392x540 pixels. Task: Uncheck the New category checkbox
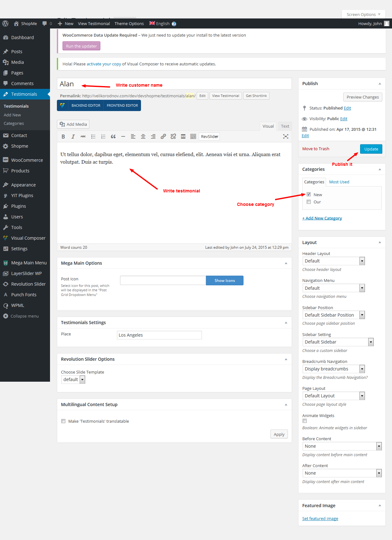tap(309, 194)
